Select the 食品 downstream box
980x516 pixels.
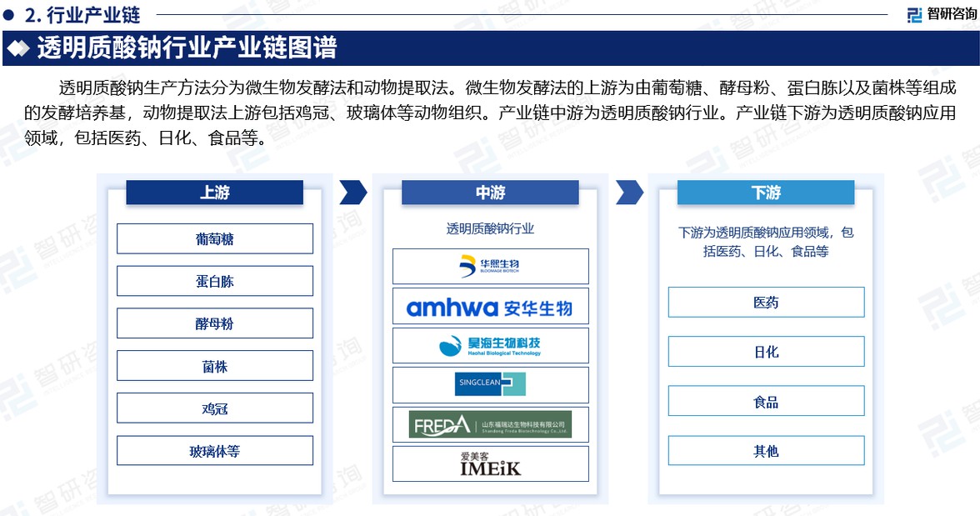767,401
